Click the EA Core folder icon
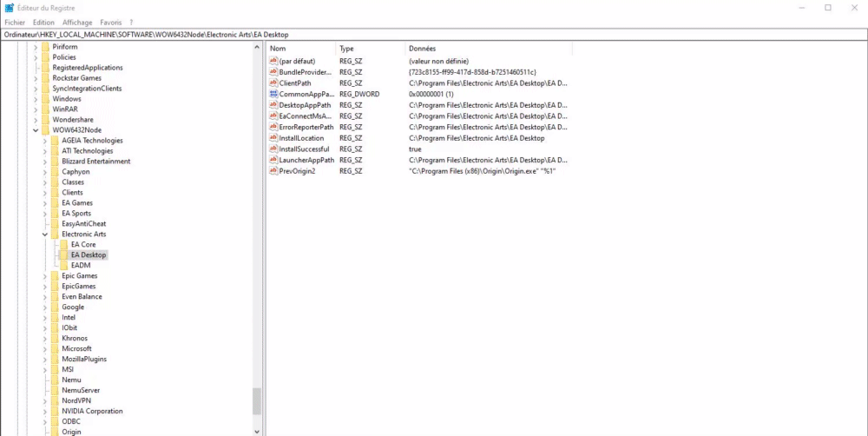 coord(63,244)
